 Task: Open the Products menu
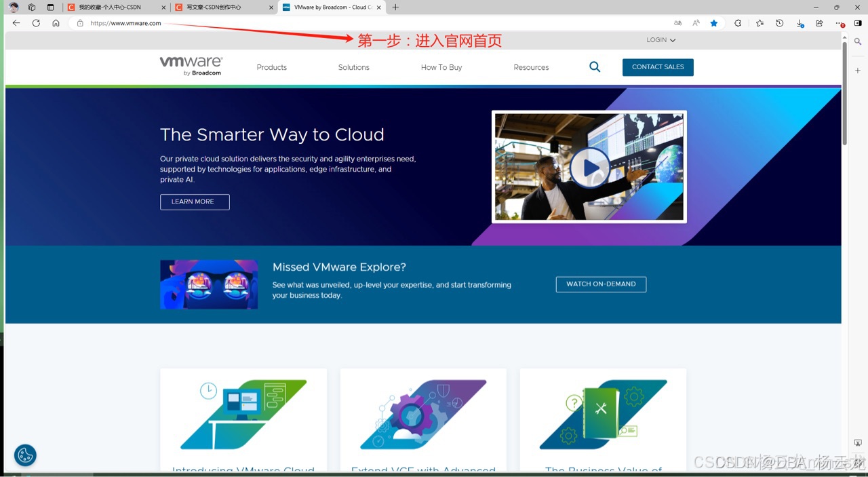[x=272, y=67]
